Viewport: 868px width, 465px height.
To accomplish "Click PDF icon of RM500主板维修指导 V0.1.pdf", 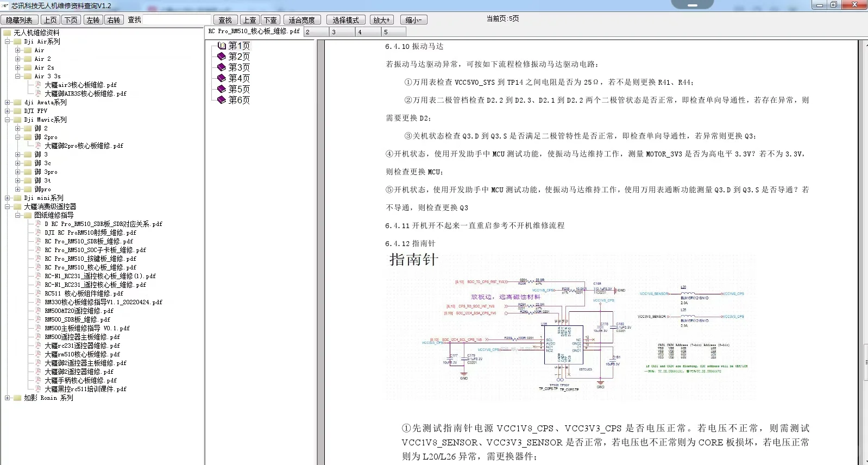I will coord(39,328).
